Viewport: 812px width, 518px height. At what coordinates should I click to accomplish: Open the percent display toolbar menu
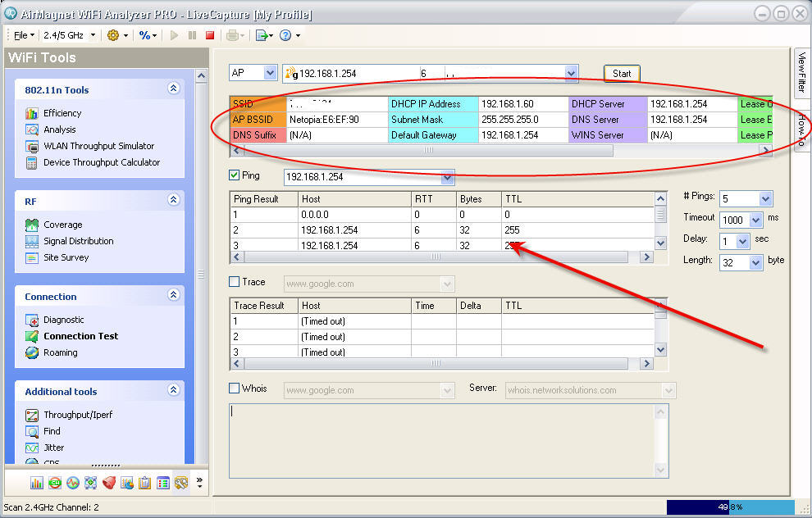pyautogui.click(x=148, y=35)
